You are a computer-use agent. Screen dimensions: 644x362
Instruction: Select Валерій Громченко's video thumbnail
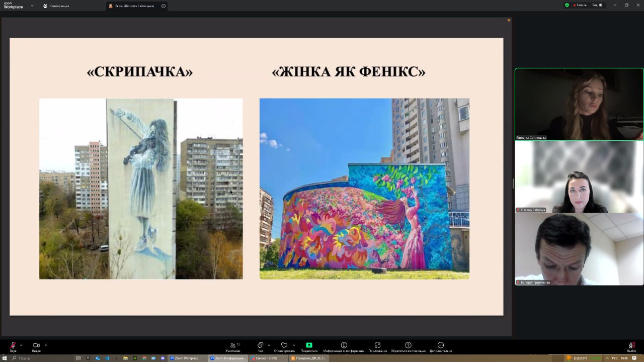[x=579, y=249]
